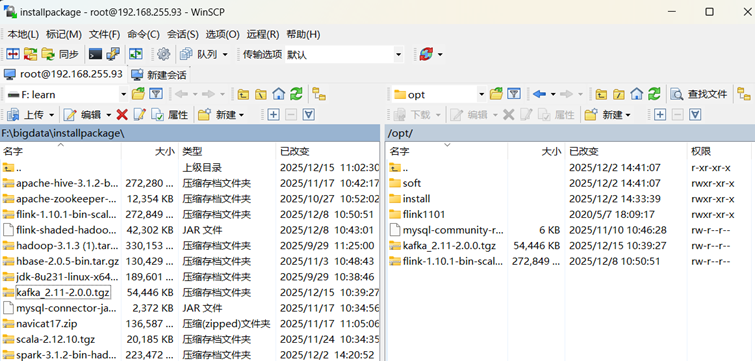Image resolution: width=755 pixels, height=361 pixels.
Task: Launch the Open in PuTTY icon
Action: pyautogui.click(x=113, y=54)
